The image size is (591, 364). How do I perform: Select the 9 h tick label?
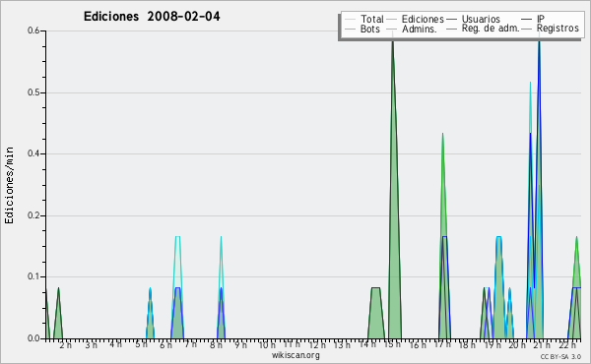click(x=241, y=344)
